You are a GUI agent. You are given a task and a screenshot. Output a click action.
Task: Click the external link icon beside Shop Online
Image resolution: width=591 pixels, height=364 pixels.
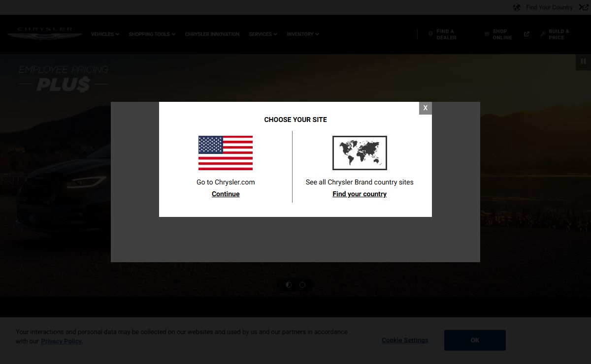coord(526,34)
